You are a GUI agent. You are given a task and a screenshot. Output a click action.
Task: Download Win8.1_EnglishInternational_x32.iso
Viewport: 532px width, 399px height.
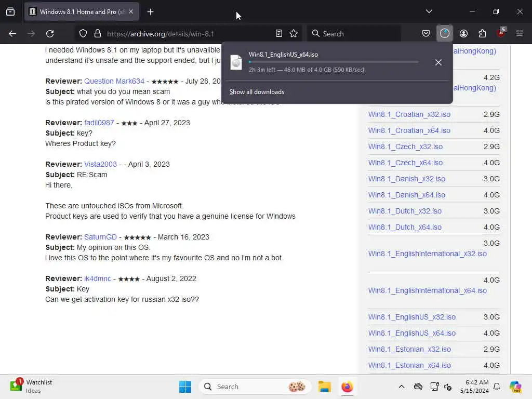coord(428,254)
